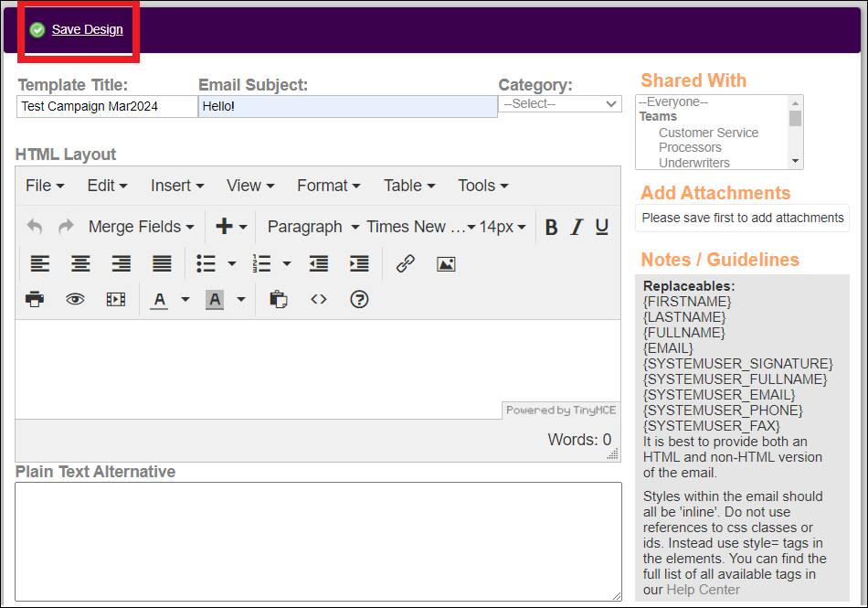Click Shared With list scroll down arrow
868x608 pixels.
point(796,161)
